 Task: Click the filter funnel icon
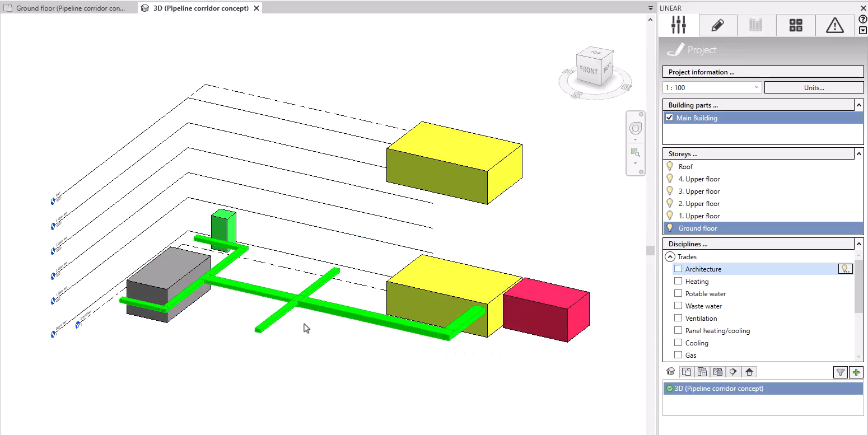pyautogui.click(x=840, y=372)
